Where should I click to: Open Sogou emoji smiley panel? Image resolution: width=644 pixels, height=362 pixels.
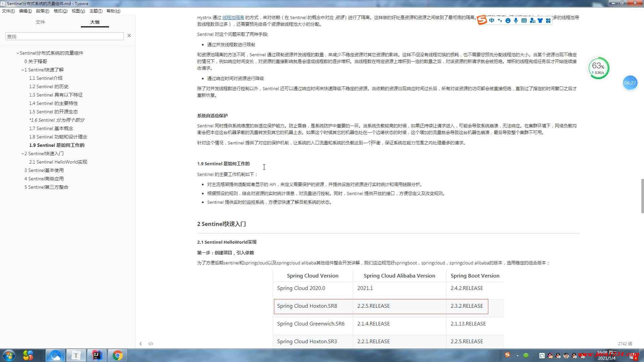508,20
